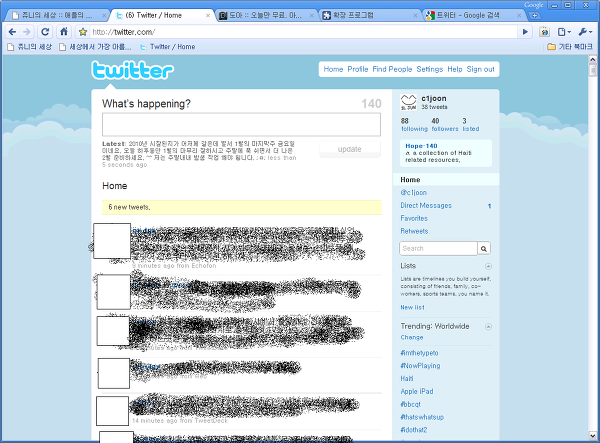Open #NowPlaying trending topic
The height and width of the screenshot is (443, 600).
420,366
